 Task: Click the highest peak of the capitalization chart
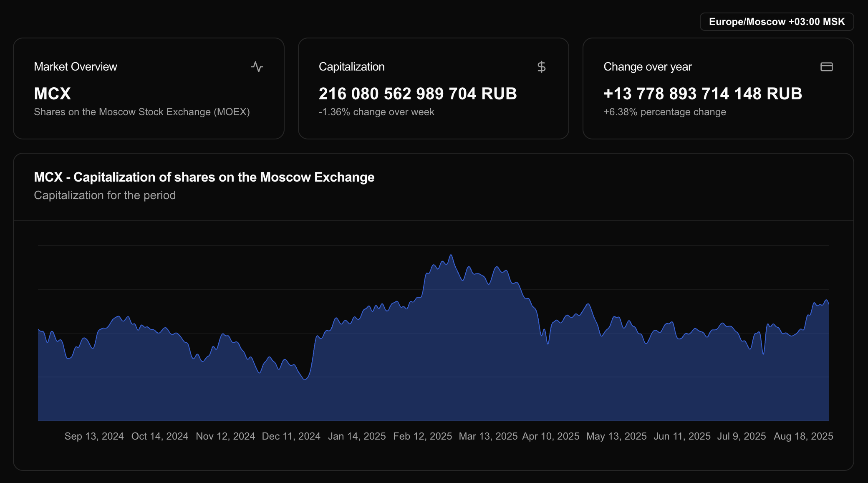tap(451, 255)
